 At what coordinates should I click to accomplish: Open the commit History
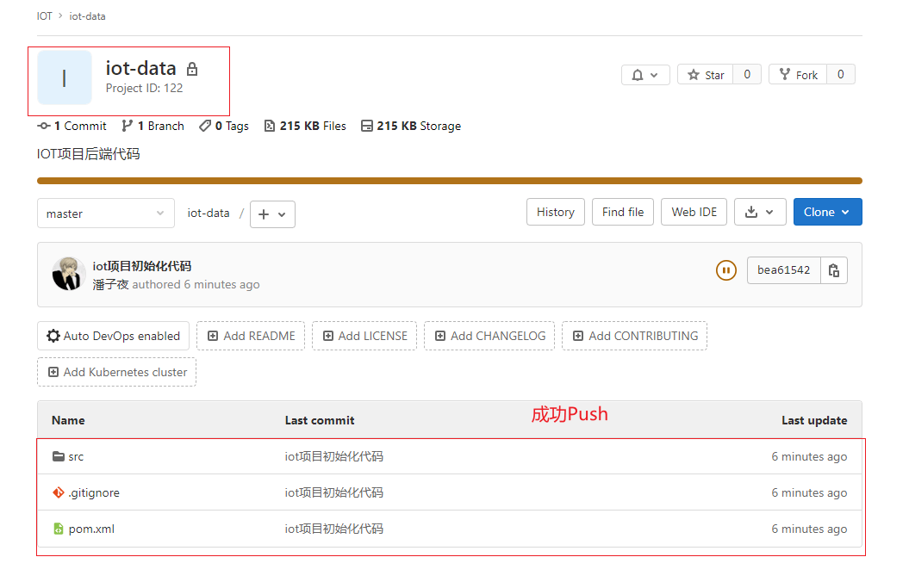[x=556, y=212]
